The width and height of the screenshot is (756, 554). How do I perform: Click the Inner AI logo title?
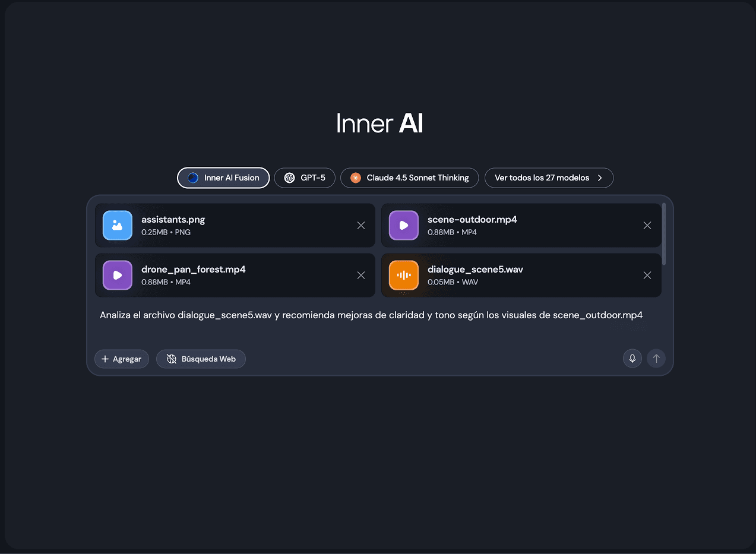(379, 124)
